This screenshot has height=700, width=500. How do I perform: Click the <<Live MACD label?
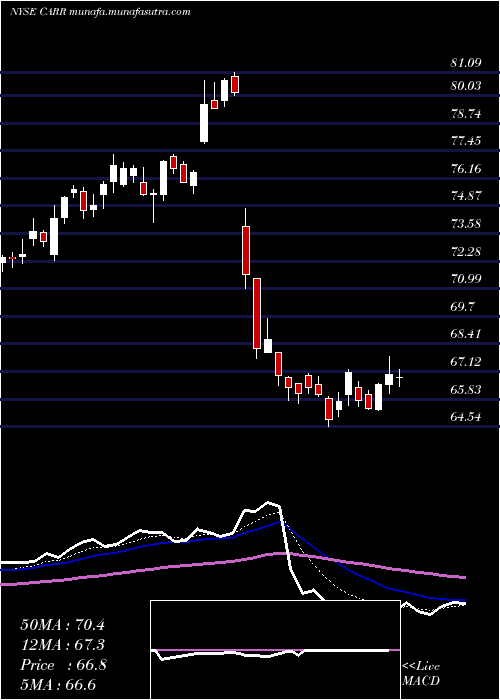pos(421,673)
